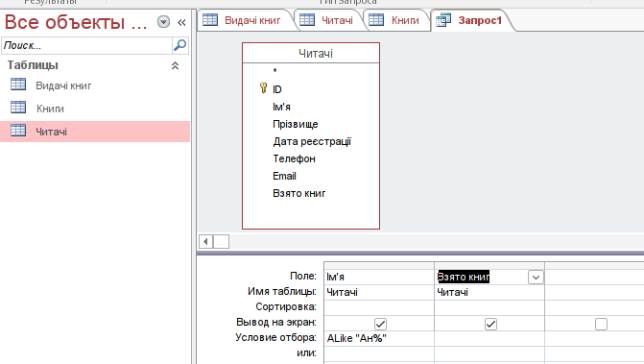Image resolution: width=644 pixels, height=364 pixels.
Task: Click Сортировка cell for Взято книг column
Action: click(489, 307)
